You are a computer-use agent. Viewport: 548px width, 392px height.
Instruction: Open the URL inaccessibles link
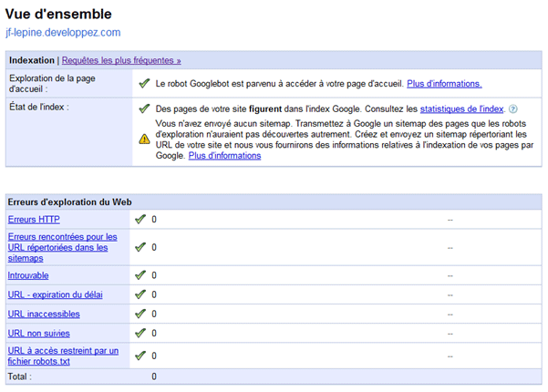(x=44, y=315)
